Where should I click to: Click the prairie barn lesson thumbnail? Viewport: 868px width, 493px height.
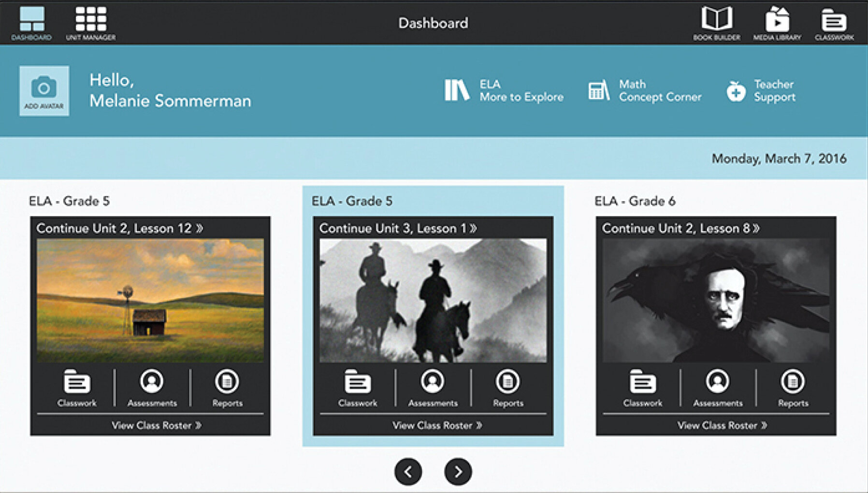[150, 301]
